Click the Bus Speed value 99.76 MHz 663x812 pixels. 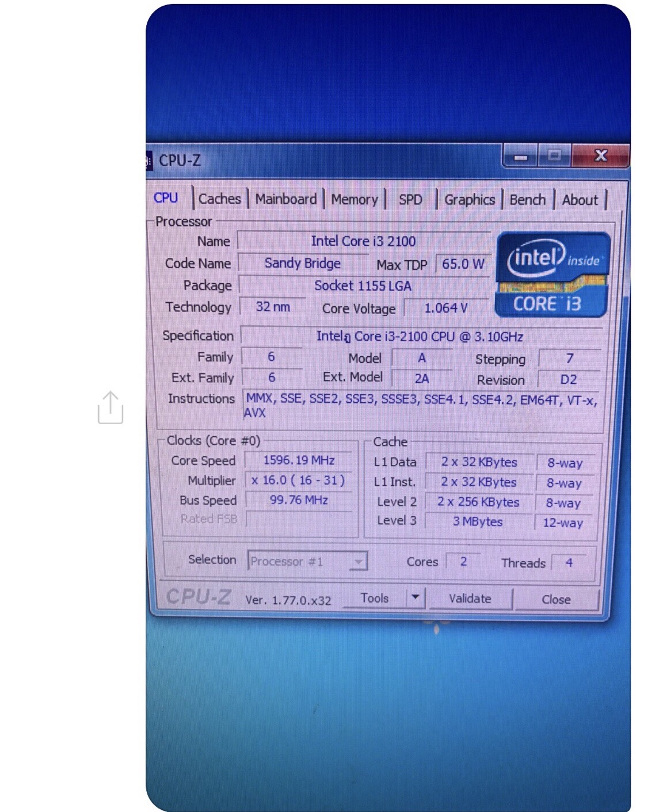(x=299, y=500)
